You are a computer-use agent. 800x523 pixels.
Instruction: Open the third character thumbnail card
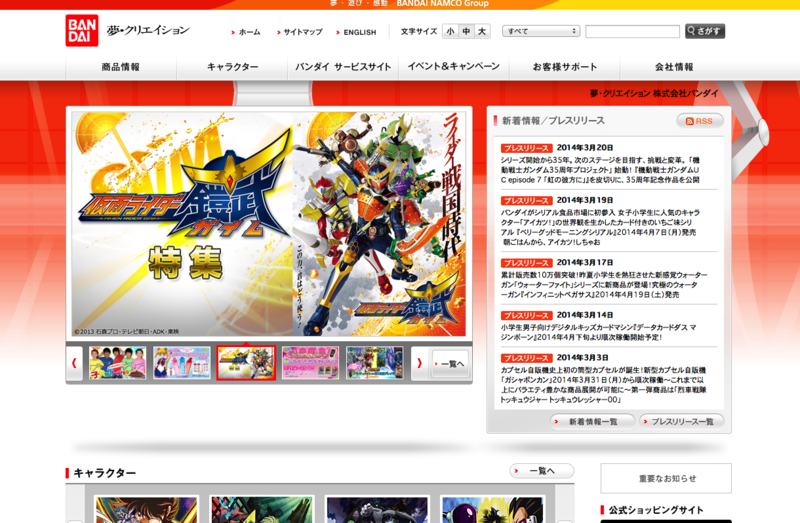point(378,509)
